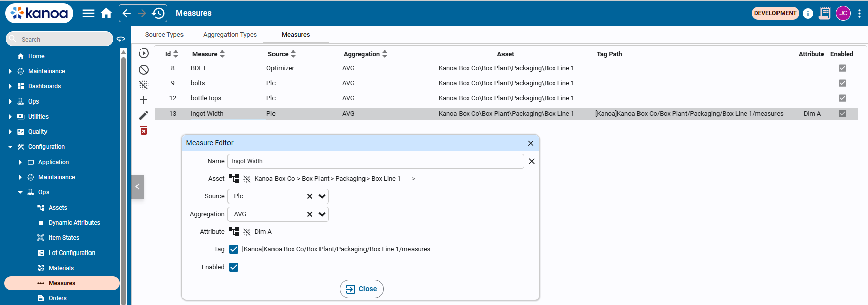The width and height of the screenshot is (868, 305).
Task: Add a new measure with plus icon
Action: (x=144, y=100)
